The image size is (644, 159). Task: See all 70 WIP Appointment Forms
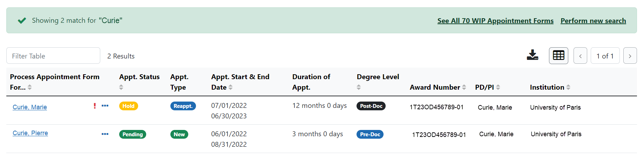(495, 21)
